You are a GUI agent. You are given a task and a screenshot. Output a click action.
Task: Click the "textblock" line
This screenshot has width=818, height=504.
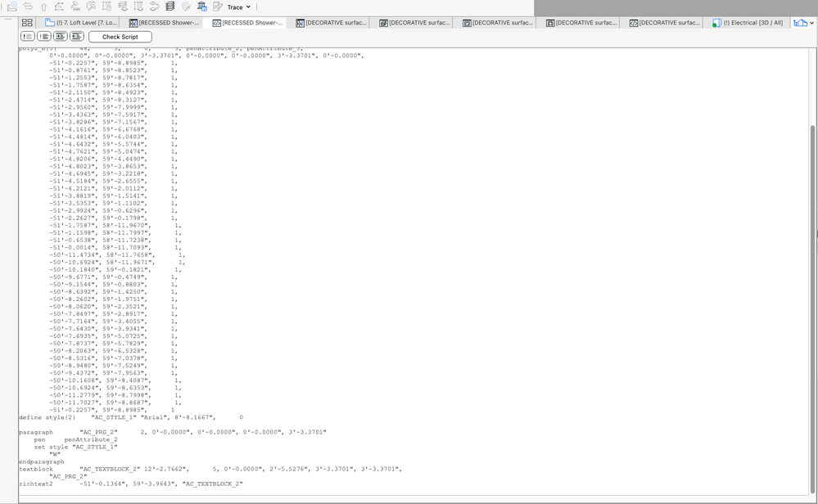pos(210,469)
